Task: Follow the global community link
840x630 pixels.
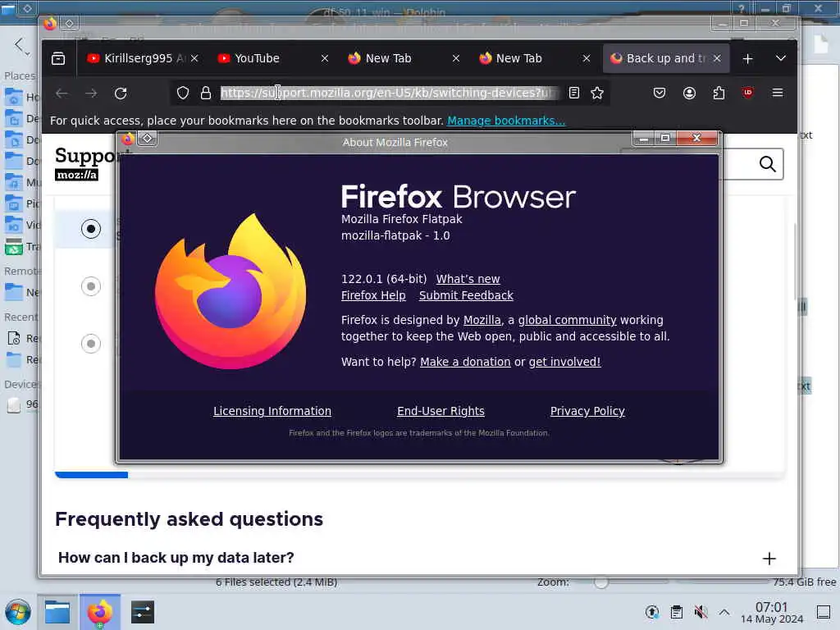Action: pos(568,321)
